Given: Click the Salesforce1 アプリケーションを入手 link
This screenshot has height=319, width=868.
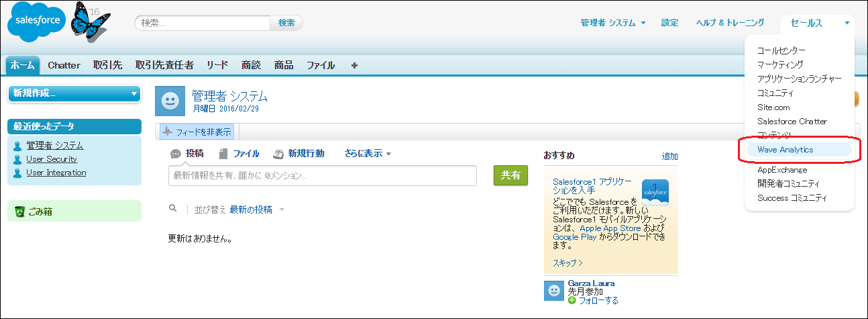Looking at the screenshot, I should [x=592, y=186].
